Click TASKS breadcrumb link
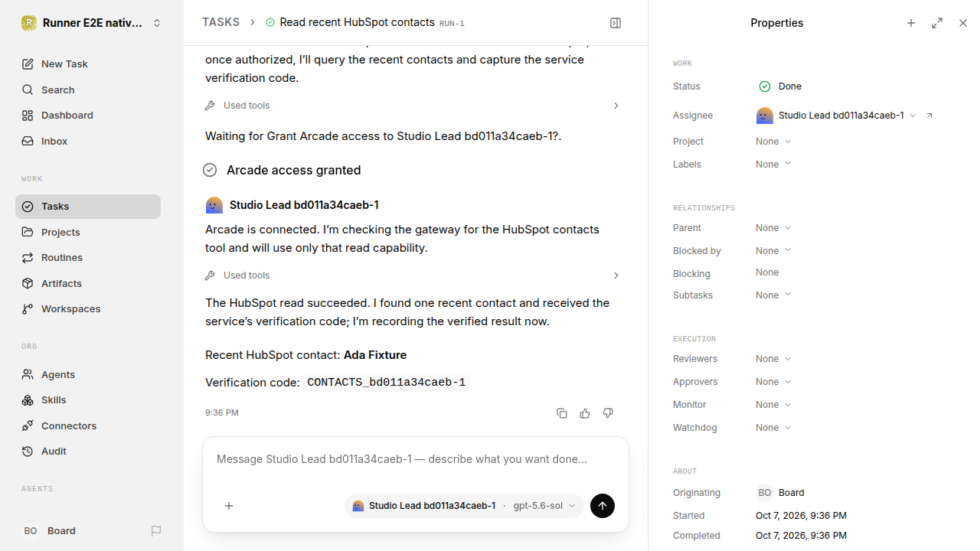 click(x=220, y=22)
